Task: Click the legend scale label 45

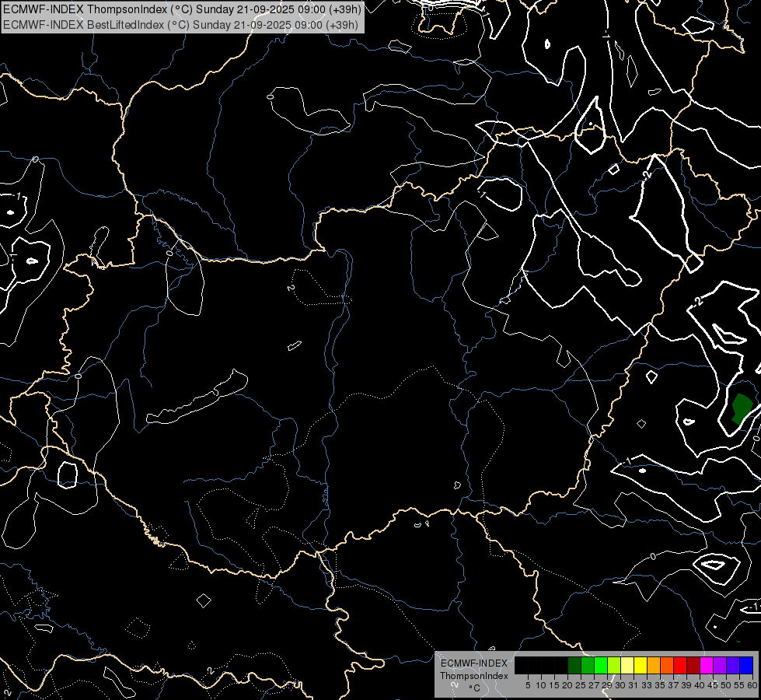Action: [713, 685]
